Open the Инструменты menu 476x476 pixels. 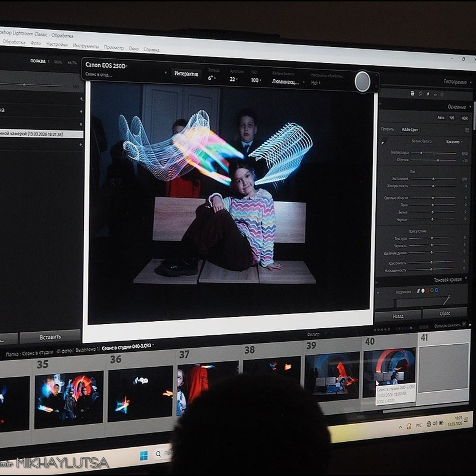86,46
